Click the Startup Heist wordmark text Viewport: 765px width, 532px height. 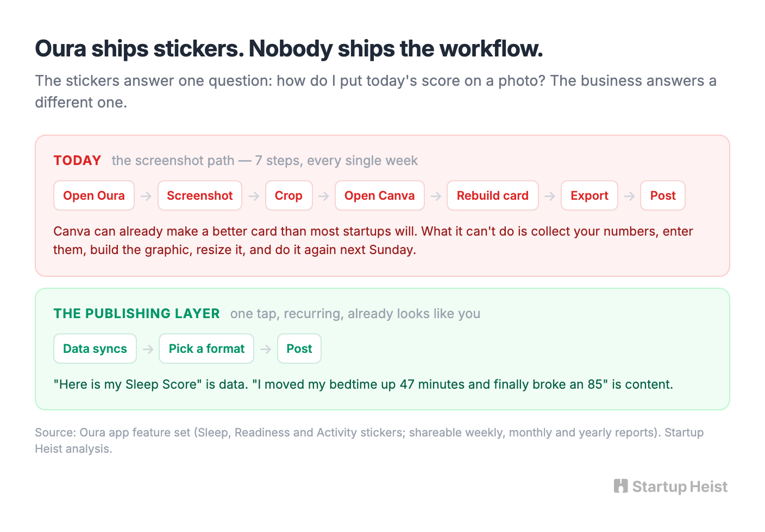(680, 487)
